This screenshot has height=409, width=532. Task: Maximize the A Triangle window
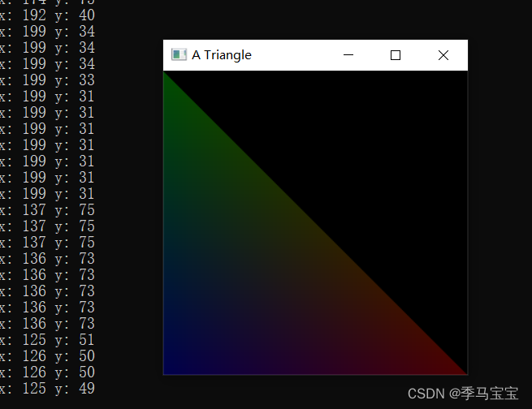[x=396, y=55]
